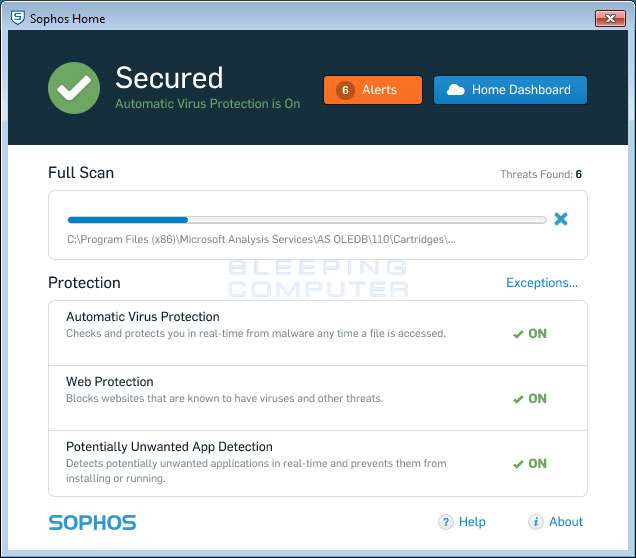This screenshot has width=636, height=558.
Task: Click the Full Scan progress bar
Action: (x=307, y=220)
